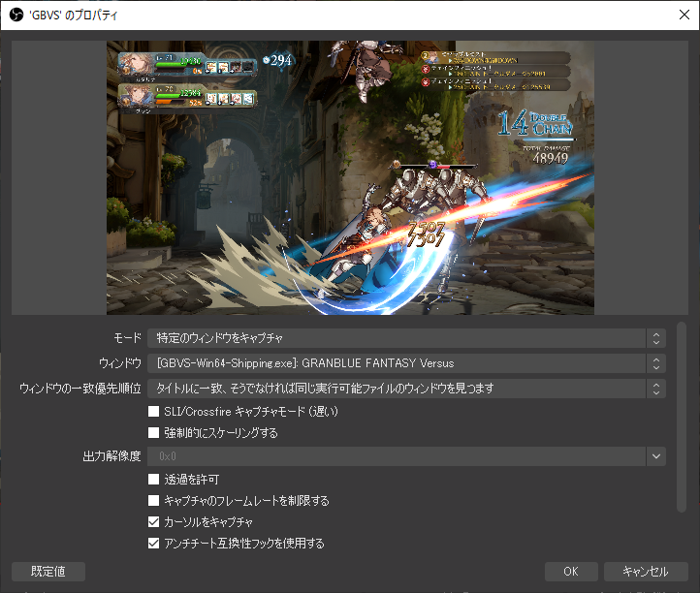
Task: Close the 'GBVS' properties dialog
Action: tap(684, 15)
